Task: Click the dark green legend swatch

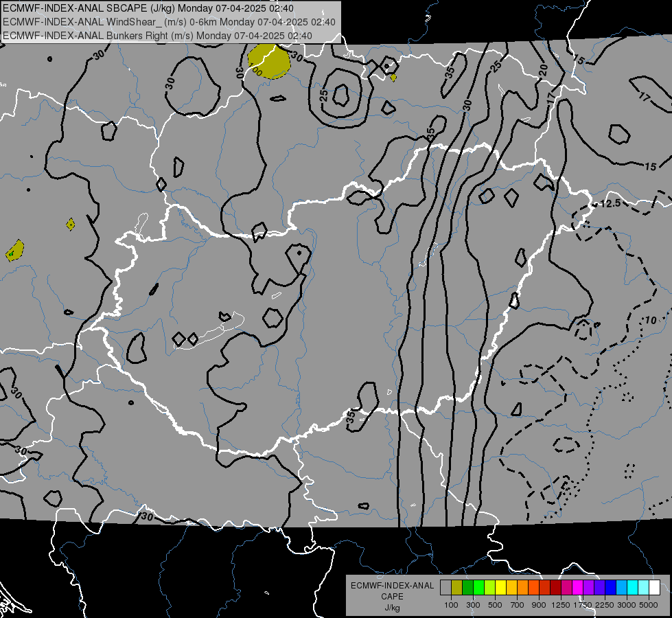Action: click(467, 588)
